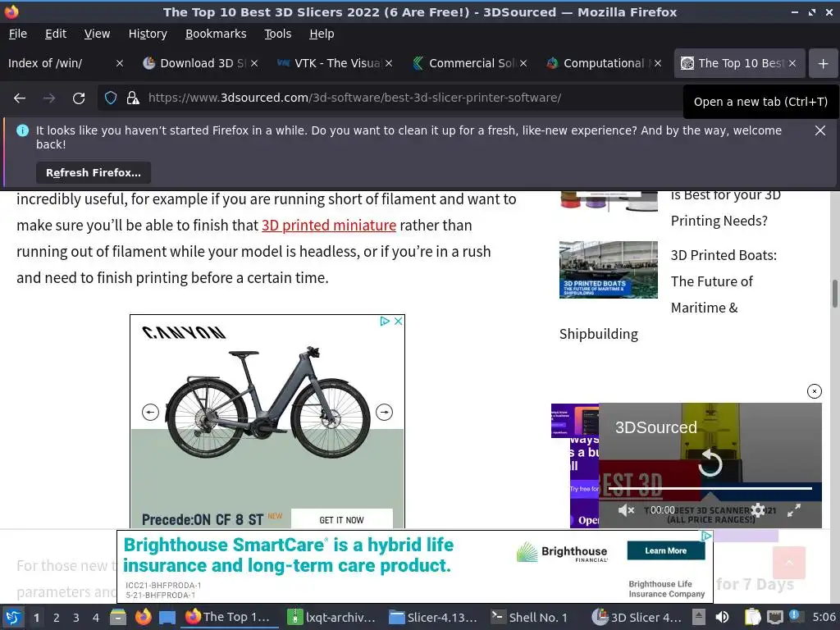Close the Index of /win/ tab
This screenshot has width=840, height=630.
[x=120, y=63]
